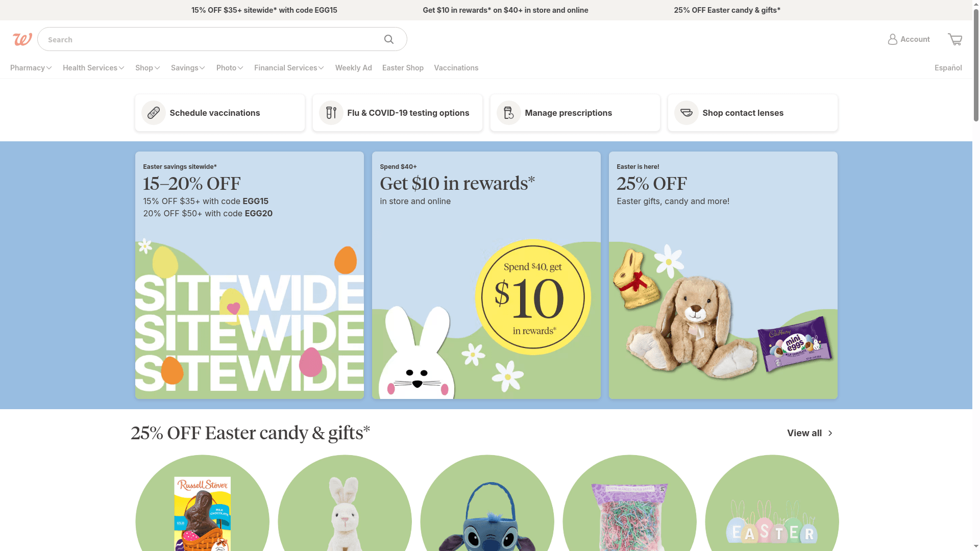
Task: Click the test tube icon for Flu & COVID-19 testing
Action: coord(331,113)
